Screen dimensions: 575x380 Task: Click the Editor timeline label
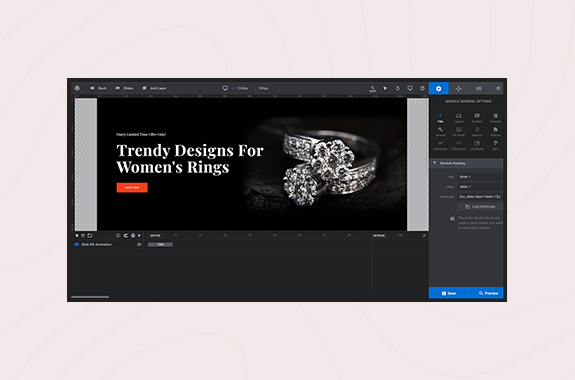pos(155,235)
